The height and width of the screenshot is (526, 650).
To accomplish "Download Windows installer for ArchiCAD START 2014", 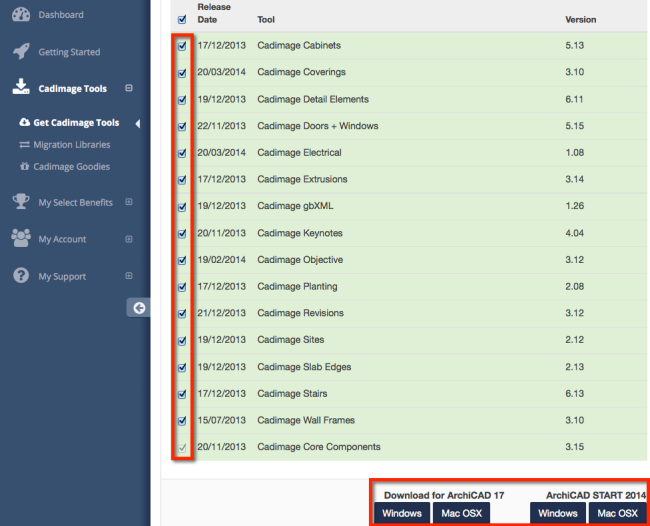I will point(558,513).
